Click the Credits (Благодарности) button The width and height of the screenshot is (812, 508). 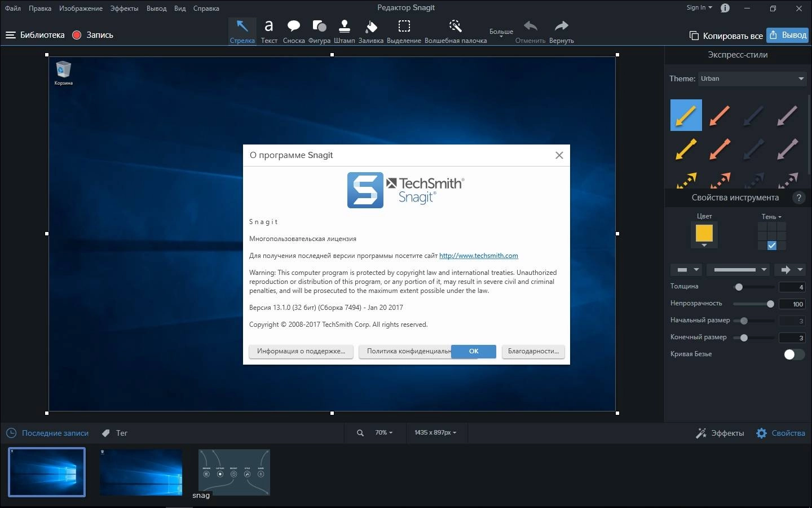point(533,351)
